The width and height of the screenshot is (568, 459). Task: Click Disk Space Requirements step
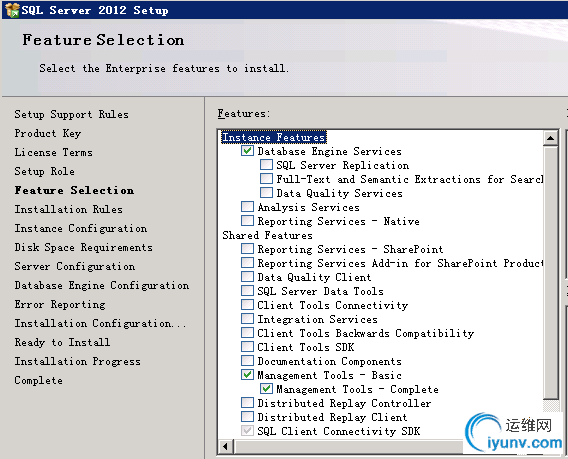[x=83, y=247]
